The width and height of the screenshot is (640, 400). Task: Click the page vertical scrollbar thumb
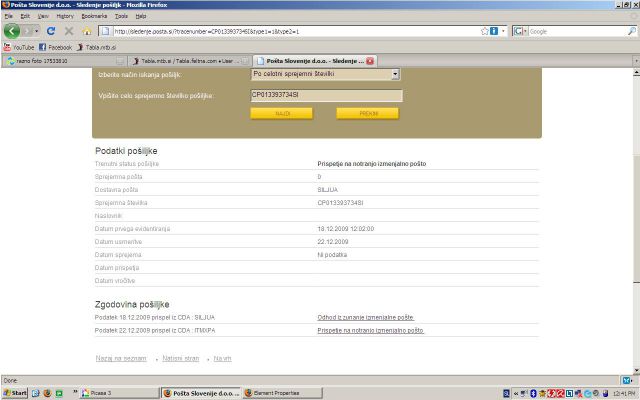pos(636,218)
